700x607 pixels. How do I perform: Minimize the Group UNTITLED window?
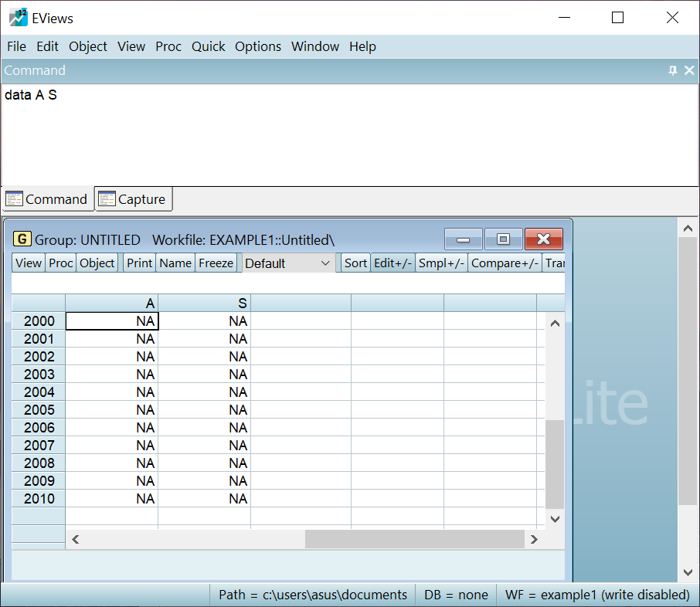click(464, 239)
